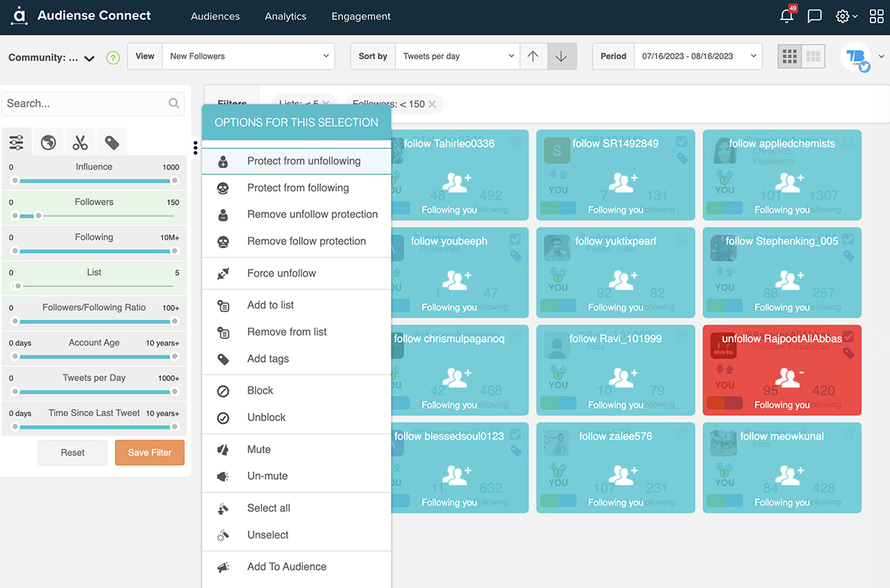This screenshot has width=890, height=588.
Task: Sort ascending with the up arrow
Action: click(x=533, y=56)
